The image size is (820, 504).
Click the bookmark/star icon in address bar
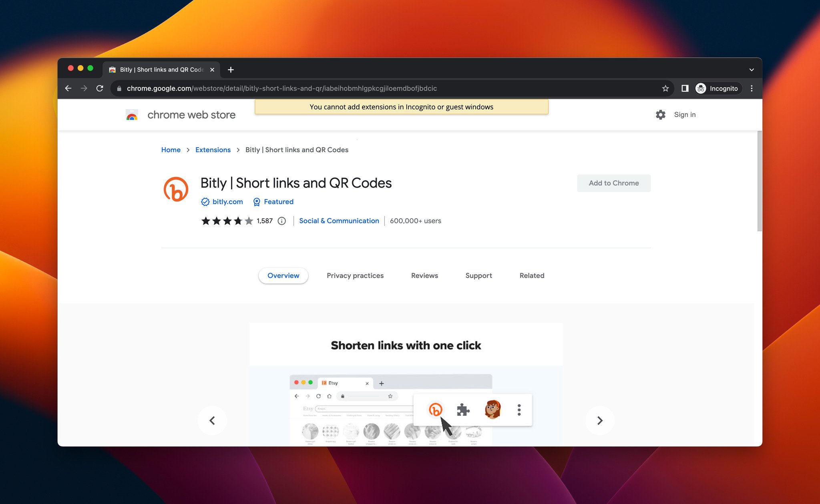click(x=665, y=88)
